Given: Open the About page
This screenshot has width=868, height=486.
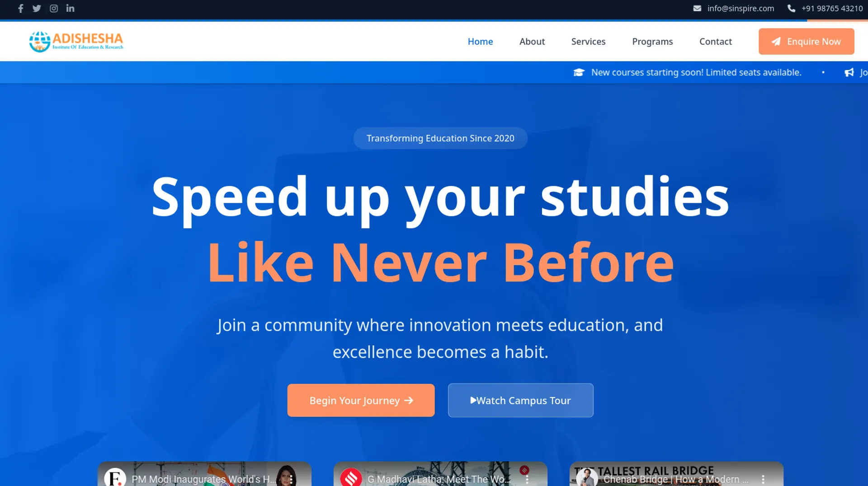Looking at the screenshot, I should 532,42.
